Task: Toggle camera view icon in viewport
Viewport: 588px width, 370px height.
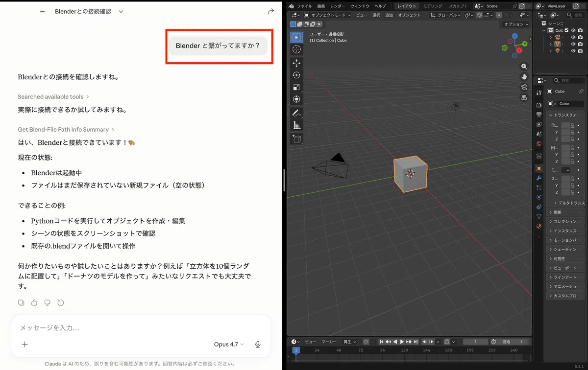Action: [524, 87]
